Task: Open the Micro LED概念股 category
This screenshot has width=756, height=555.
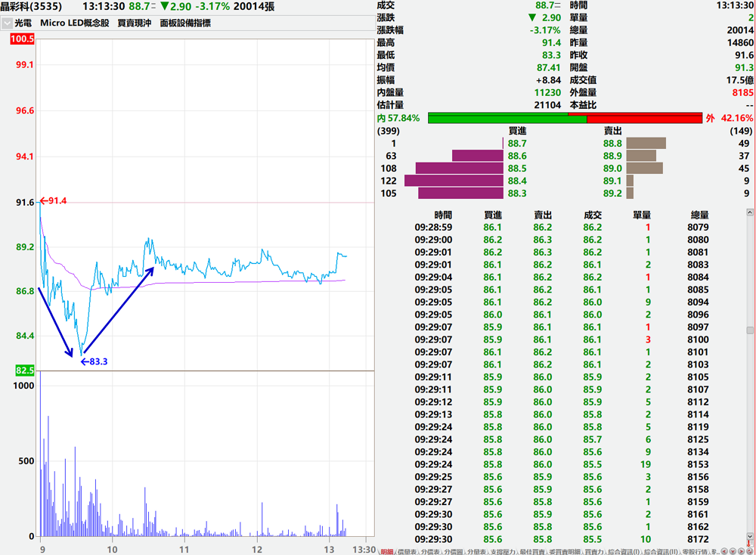Action: point(74,23)
